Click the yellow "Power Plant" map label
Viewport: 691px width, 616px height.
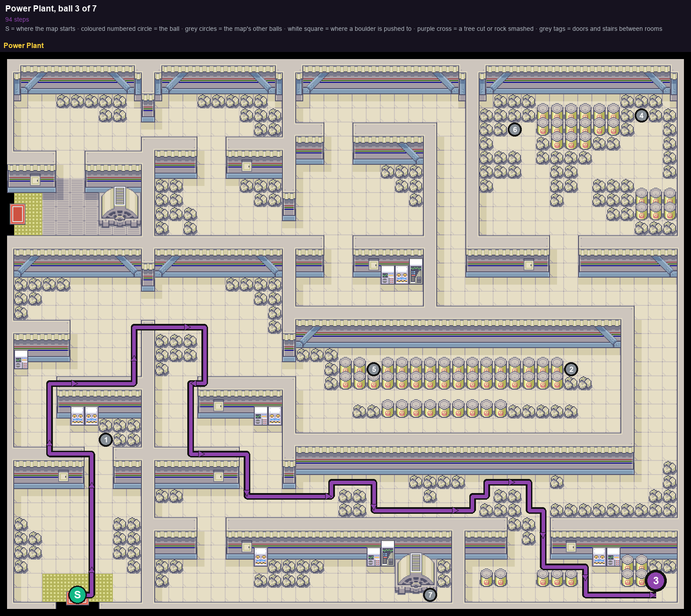(24, 45)
